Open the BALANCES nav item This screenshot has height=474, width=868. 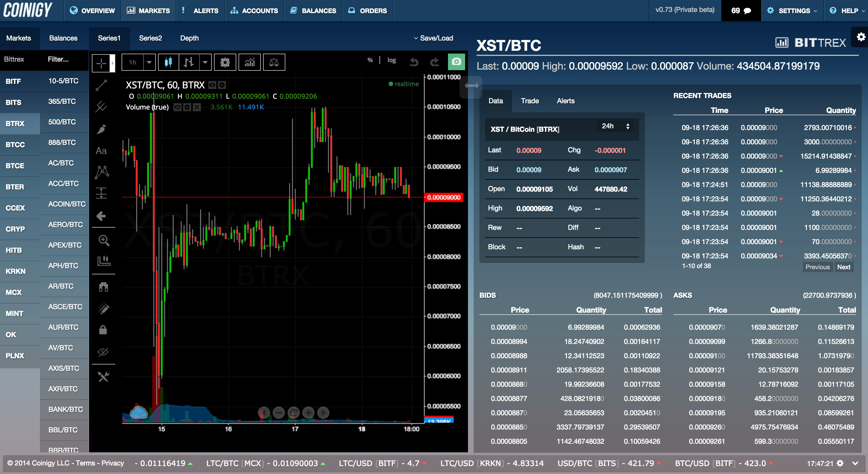click(313, 11)
